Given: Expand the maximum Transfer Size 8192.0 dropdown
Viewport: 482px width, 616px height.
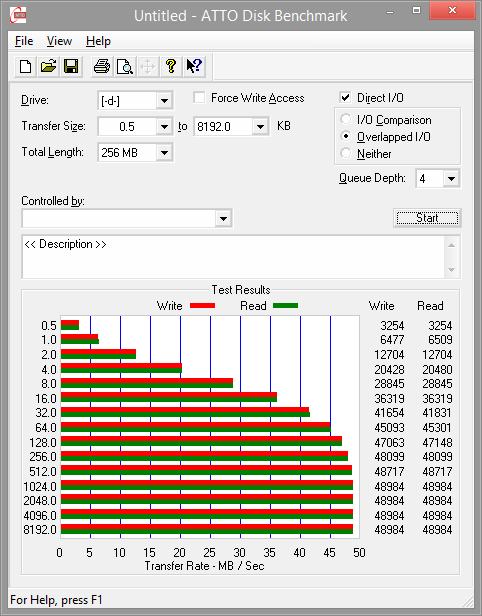Looking at the screenshot, I should (x=260, y=126).
